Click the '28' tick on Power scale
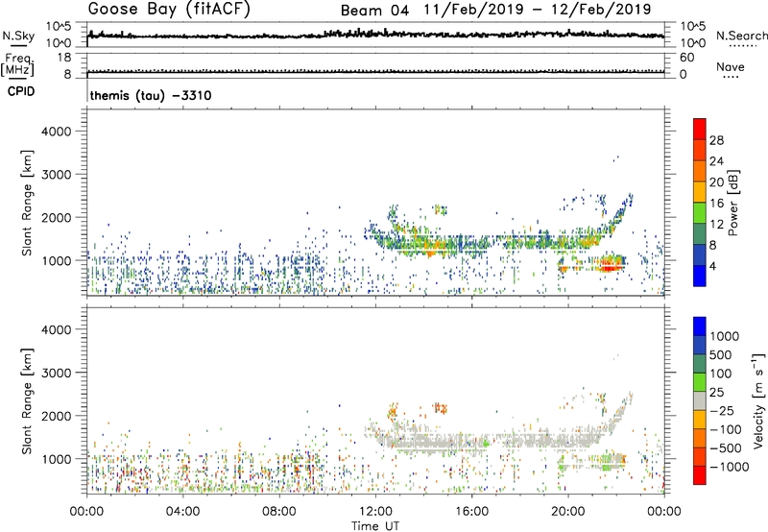Viewport: 768px width, 532px height. 716,140
